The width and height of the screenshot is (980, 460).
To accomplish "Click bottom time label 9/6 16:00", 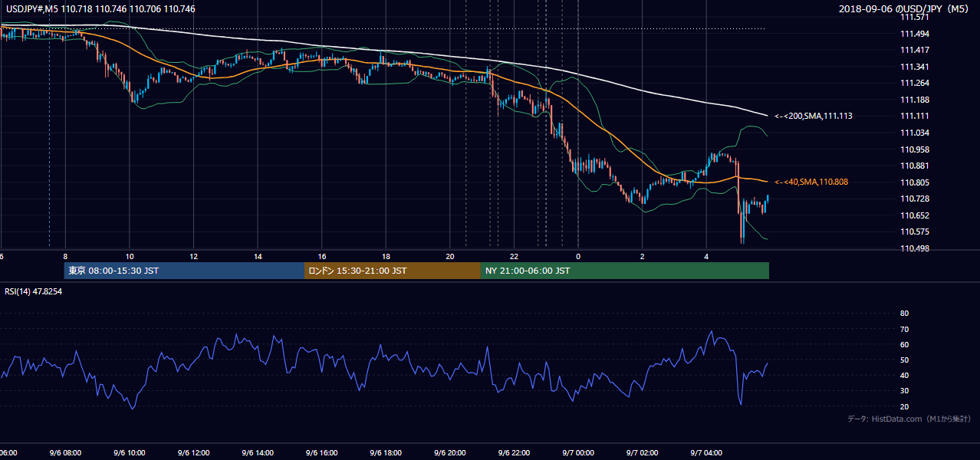I will 322,453.
